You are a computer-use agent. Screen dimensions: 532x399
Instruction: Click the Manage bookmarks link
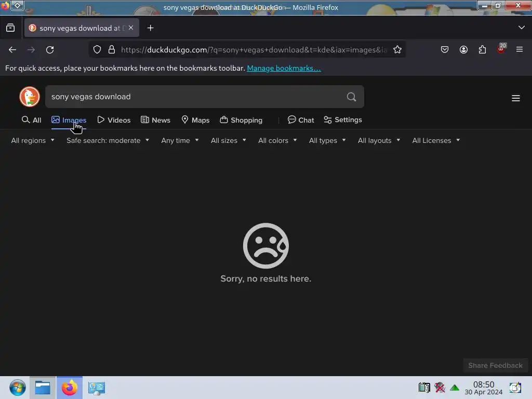[284, 68]
